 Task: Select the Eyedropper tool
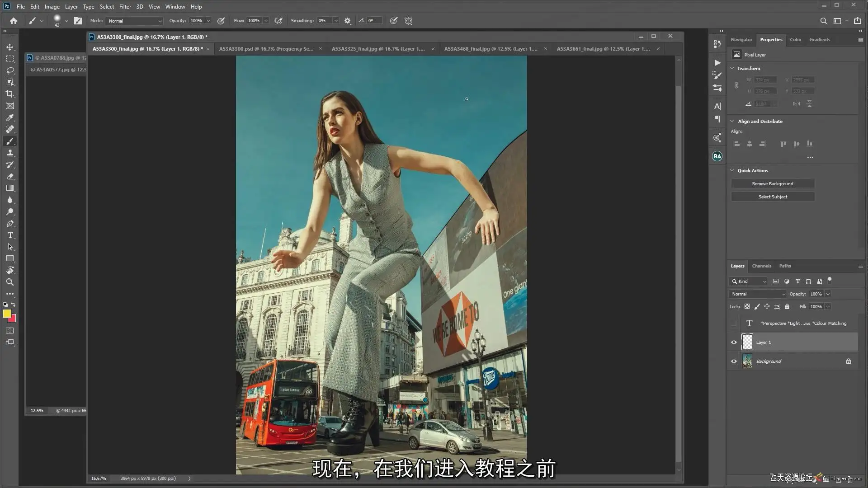pos(10,117)
